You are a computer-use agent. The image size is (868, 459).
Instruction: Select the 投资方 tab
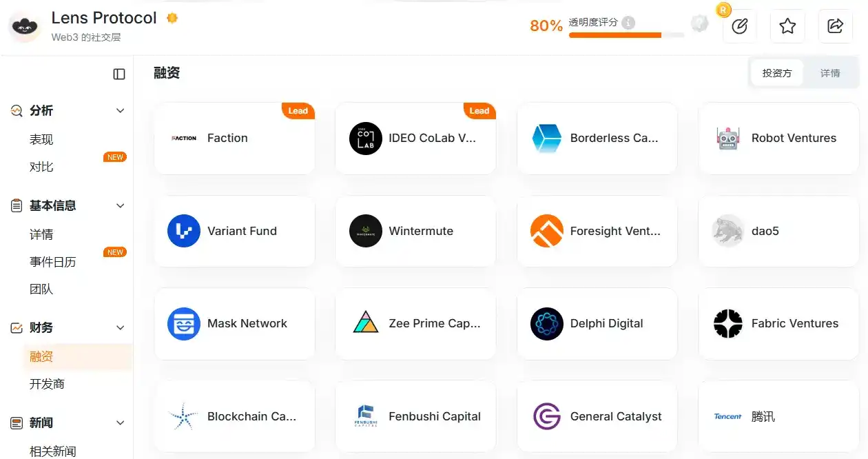[x=777, y=72]
